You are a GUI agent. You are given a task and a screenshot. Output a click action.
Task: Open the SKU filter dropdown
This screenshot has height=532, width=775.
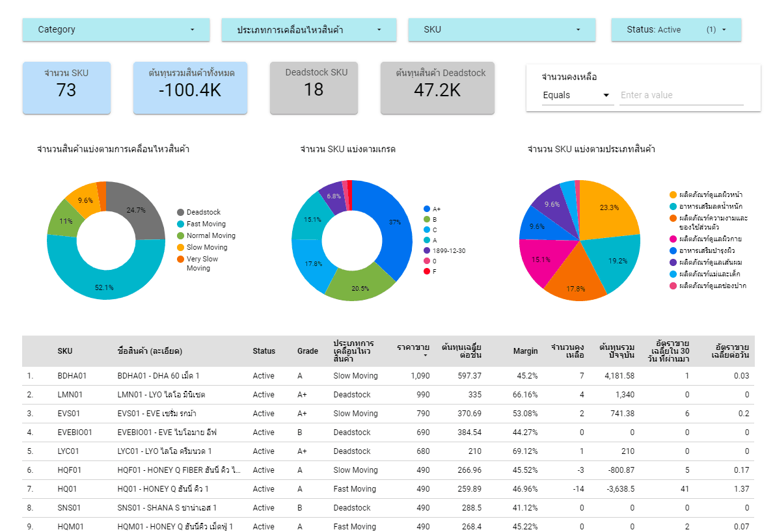501,29
